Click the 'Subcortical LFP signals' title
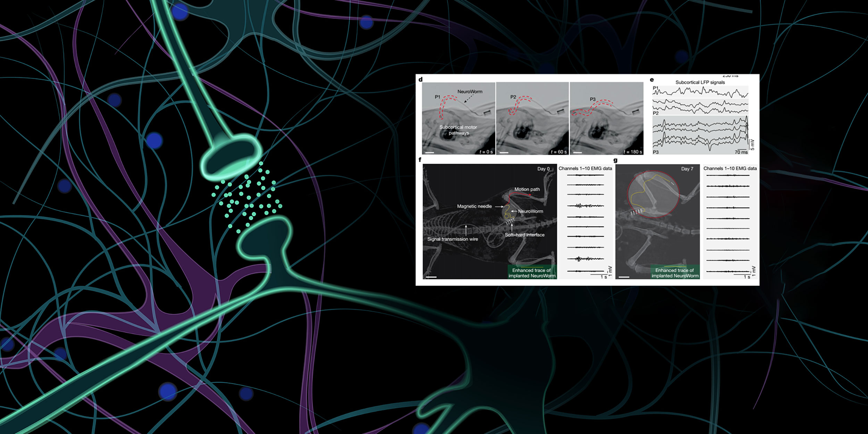 pos(700,82)
